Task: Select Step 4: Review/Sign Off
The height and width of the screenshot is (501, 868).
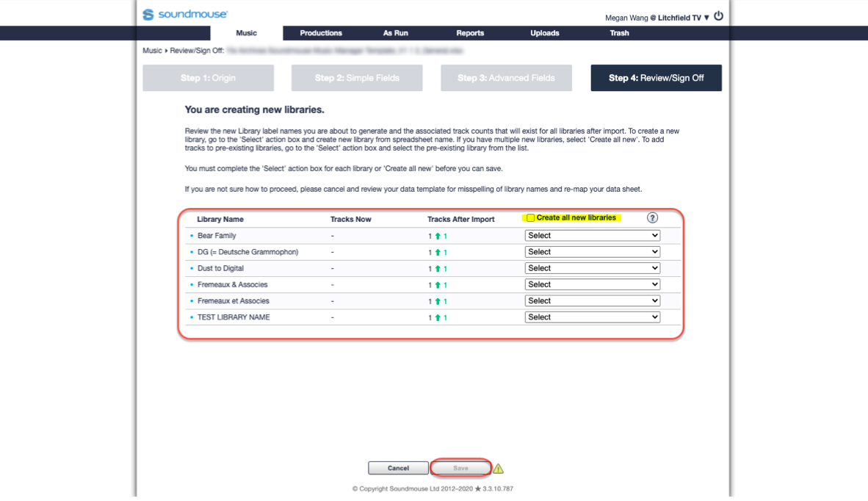Action: click(656, 78)
